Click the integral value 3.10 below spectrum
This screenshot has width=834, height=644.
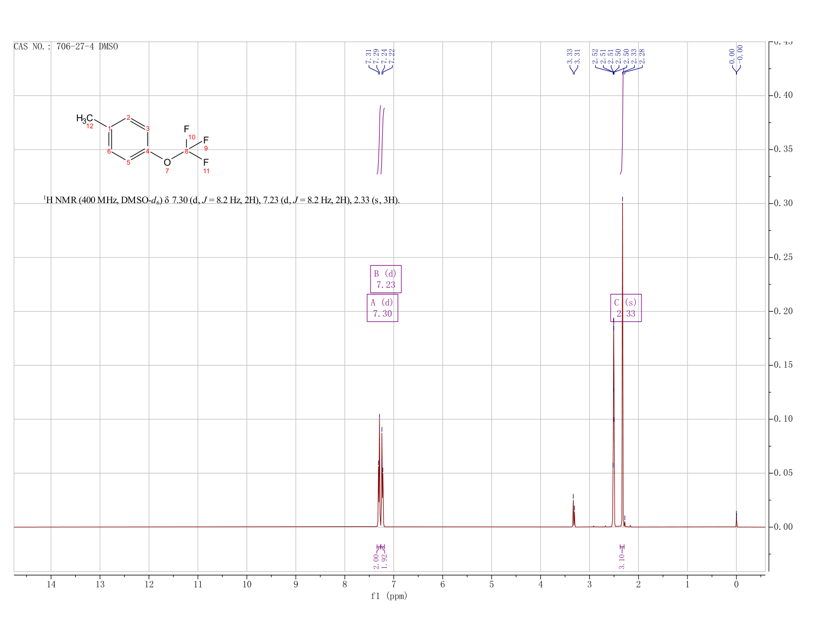click(x=622, y=561)
